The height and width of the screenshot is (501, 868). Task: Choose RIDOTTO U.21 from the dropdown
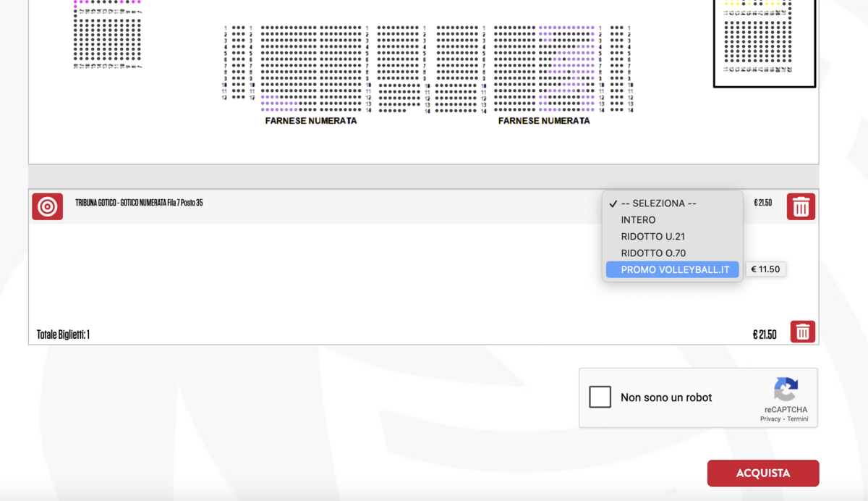pyautogui.click(x=652, y=237)
